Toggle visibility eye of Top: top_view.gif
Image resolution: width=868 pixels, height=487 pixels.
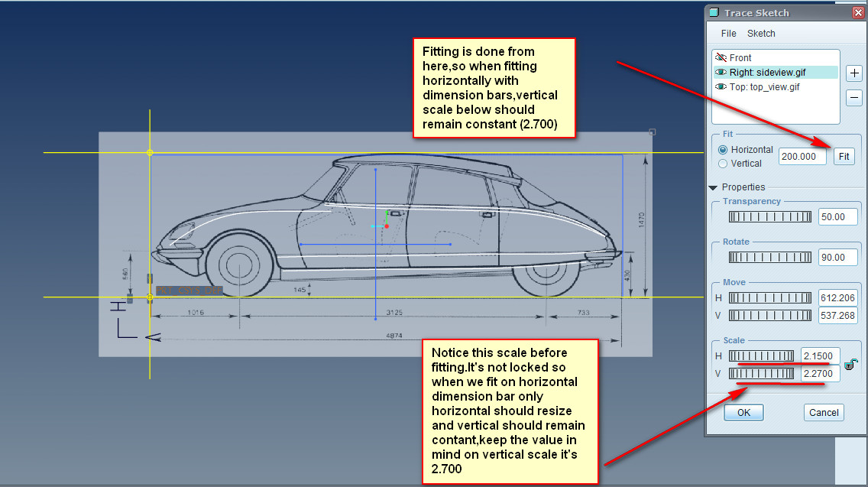tap(721, 86)
